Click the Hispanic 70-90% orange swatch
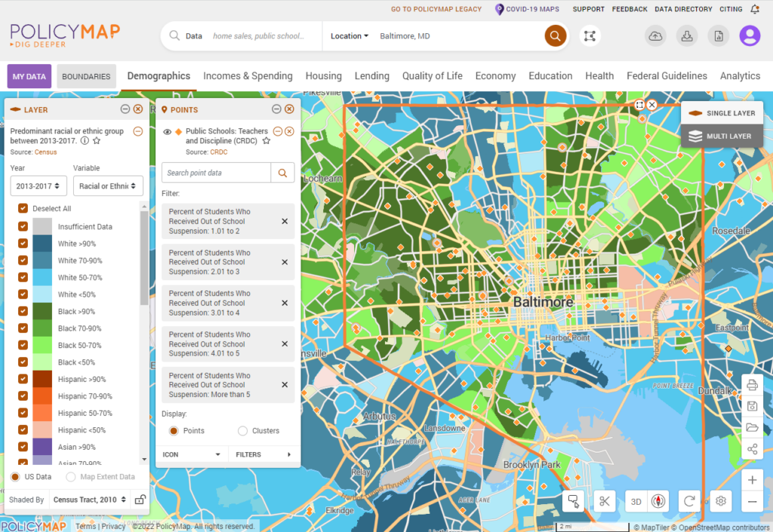773x532 pixels. click(x=42, y=396)
